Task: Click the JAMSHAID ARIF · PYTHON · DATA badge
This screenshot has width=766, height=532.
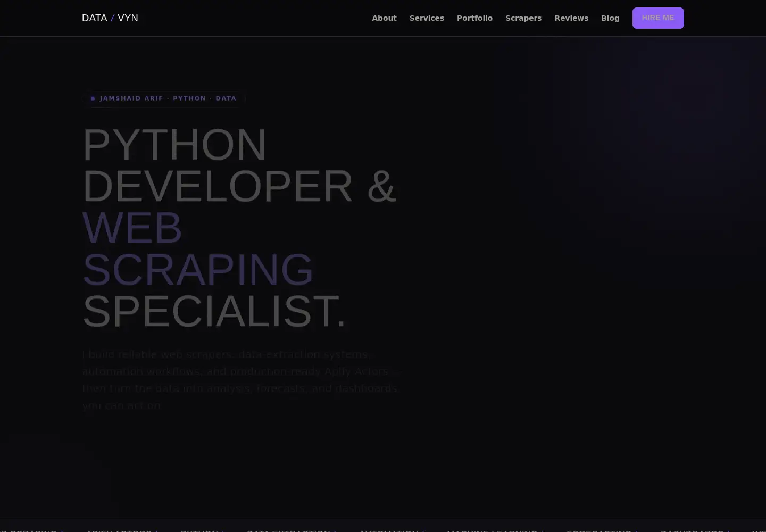Action: (164, 98)
